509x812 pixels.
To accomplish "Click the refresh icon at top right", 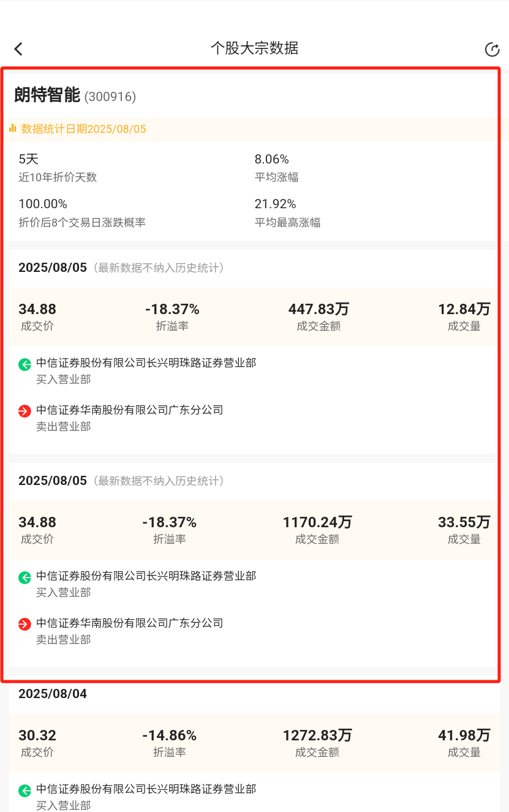I will (492, 50).
